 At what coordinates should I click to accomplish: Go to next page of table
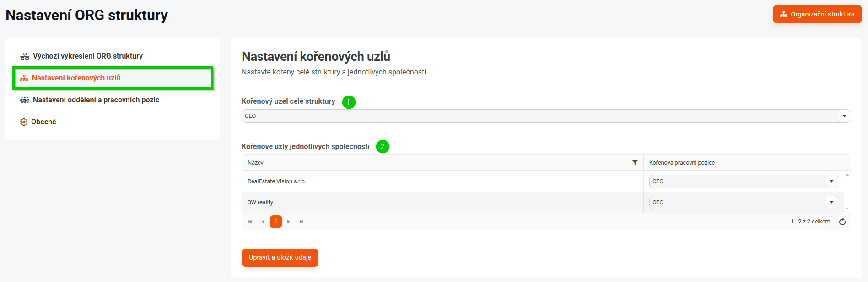click(x=289, y=222)
